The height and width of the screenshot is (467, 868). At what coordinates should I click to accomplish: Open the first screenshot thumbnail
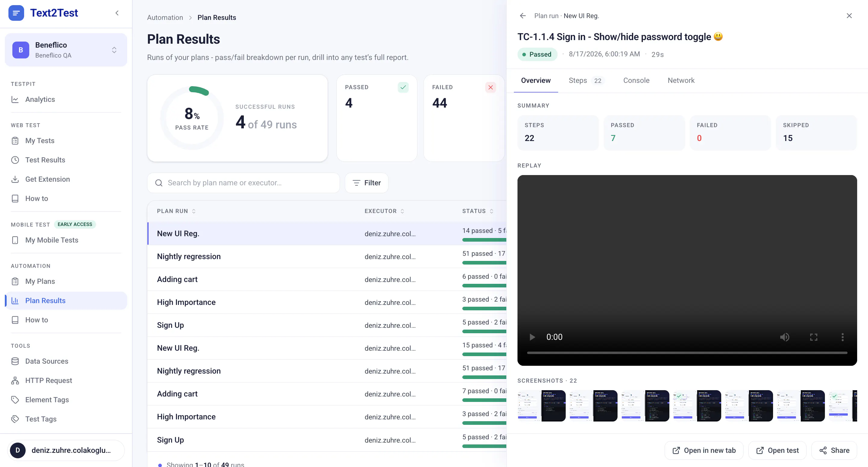pos(542,406)
